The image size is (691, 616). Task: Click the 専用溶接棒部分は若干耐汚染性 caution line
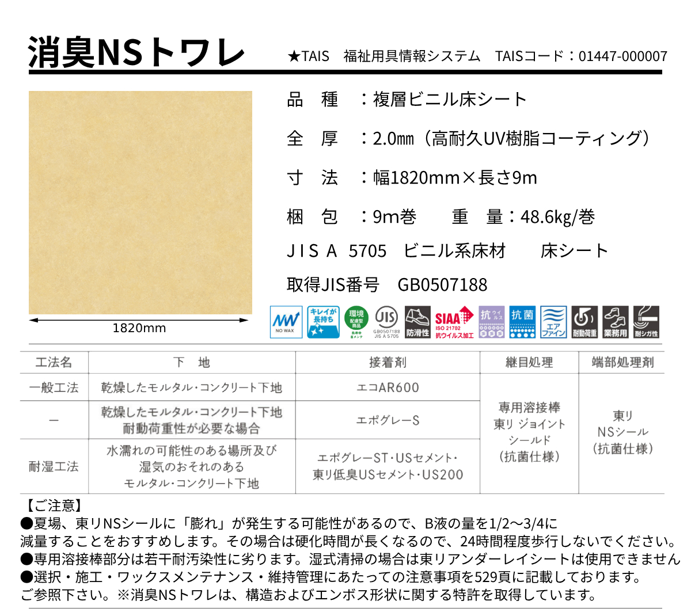click(x=350, y=559)
